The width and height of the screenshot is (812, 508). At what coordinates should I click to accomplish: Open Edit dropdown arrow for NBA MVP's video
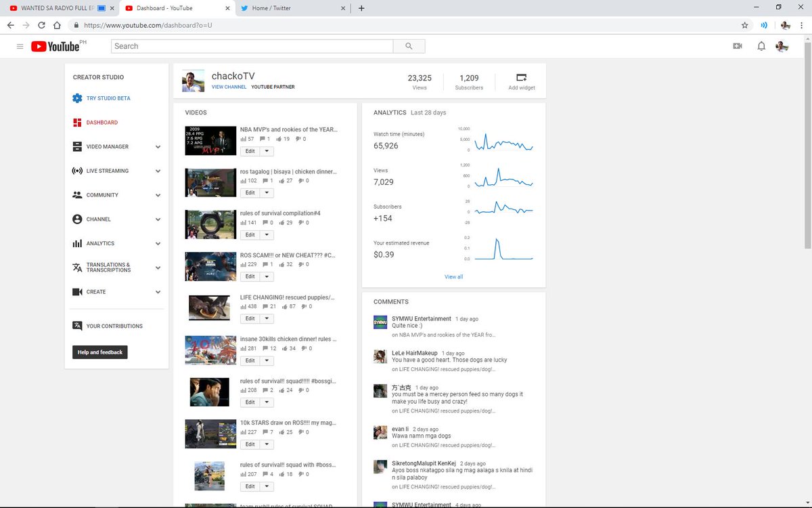pyautogui.click(x=267, y=151)
